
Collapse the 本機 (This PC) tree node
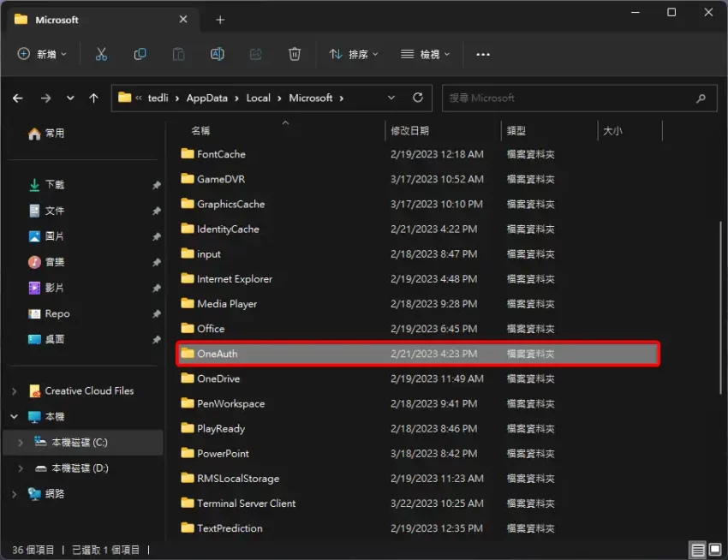pyautogui.click(x=14, y=417)
